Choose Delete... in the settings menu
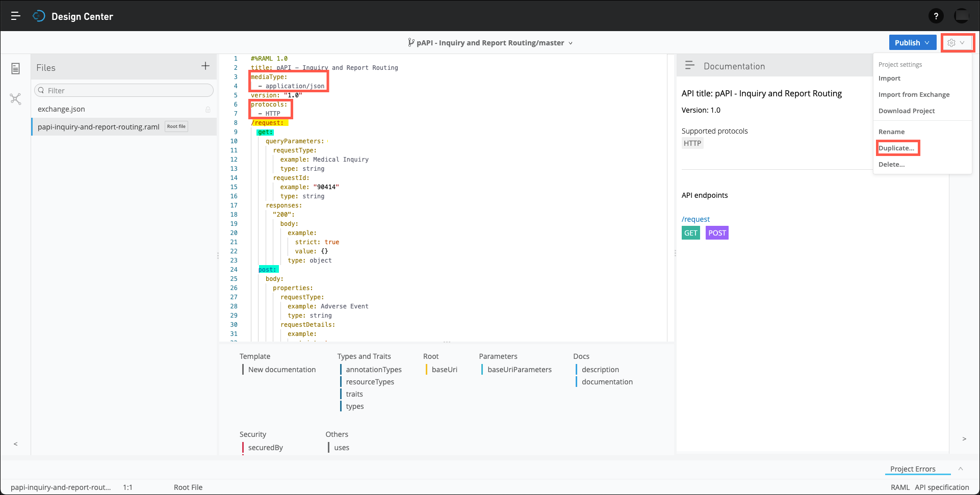Image resolution: width=980 pixels, height=495 pixels. pyautogui.click(x=891, y=164)
